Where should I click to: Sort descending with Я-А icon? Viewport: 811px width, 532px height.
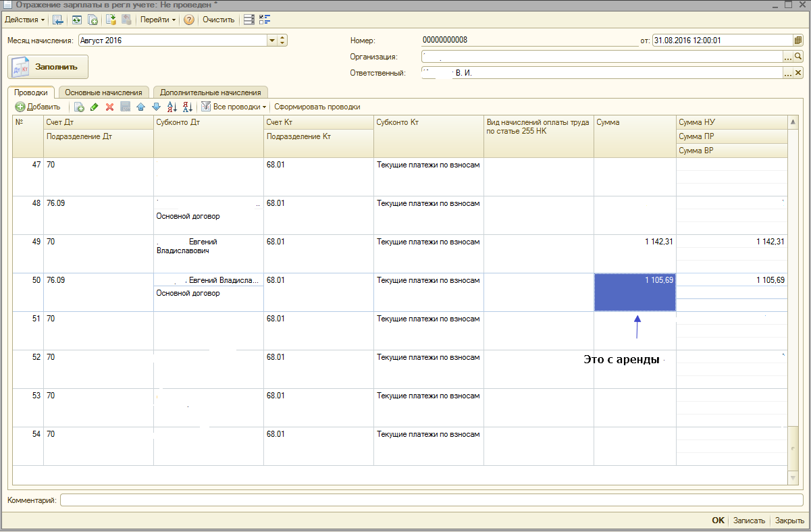pyautogui.click(x=188, y=107)
